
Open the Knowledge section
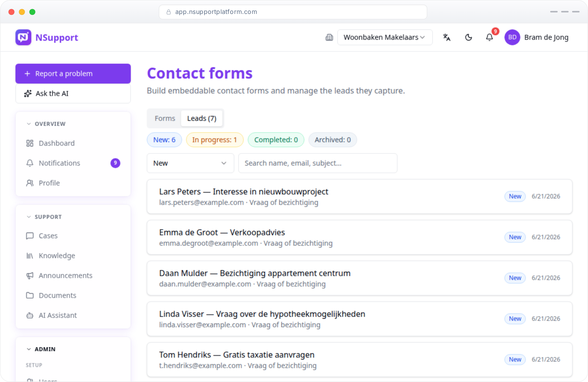(x=73, y=256)
